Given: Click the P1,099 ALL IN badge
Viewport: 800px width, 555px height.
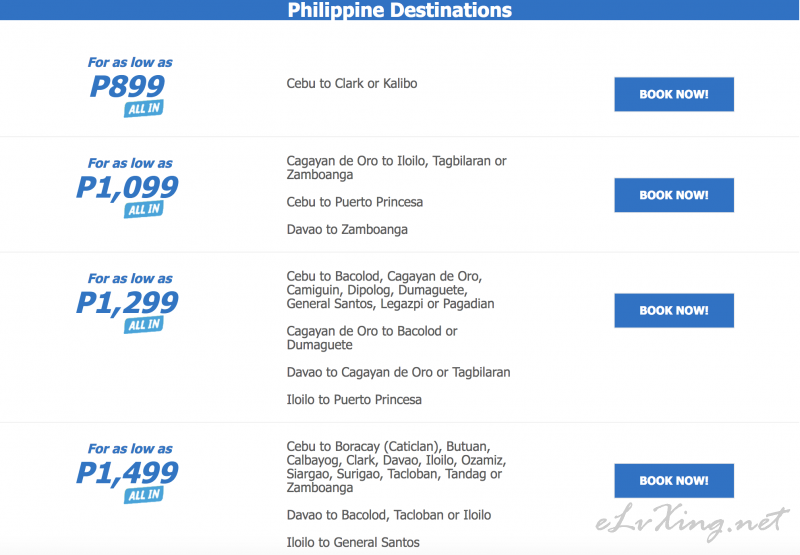Looking at the screenshot, I should (x=143, y=209).
